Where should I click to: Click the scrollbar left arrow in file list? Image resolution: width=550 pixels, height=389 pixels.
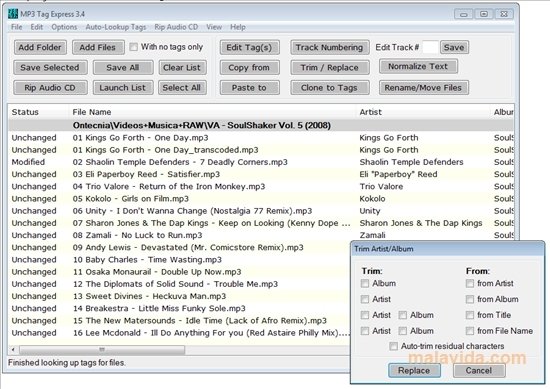point(13,350)
